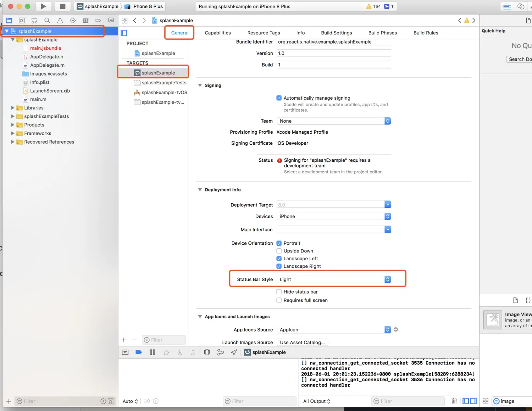Open the Source Control navigator icon
Image resolution: width=532 pixels, height=411 pixels.
pyautogui.click(x=22, y=21)
